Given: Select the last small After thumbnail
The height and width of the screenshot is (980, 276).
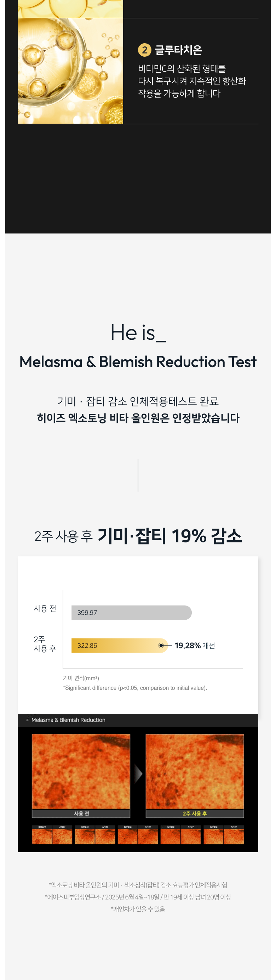Looking at the screenshot, I should point(234,836).
